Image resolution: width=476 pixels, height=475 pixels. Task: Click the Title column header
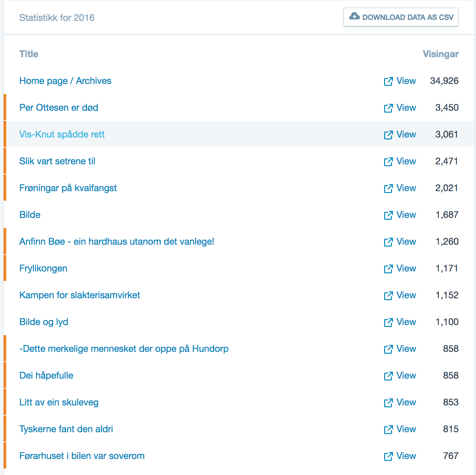click(x=29, y=54)
